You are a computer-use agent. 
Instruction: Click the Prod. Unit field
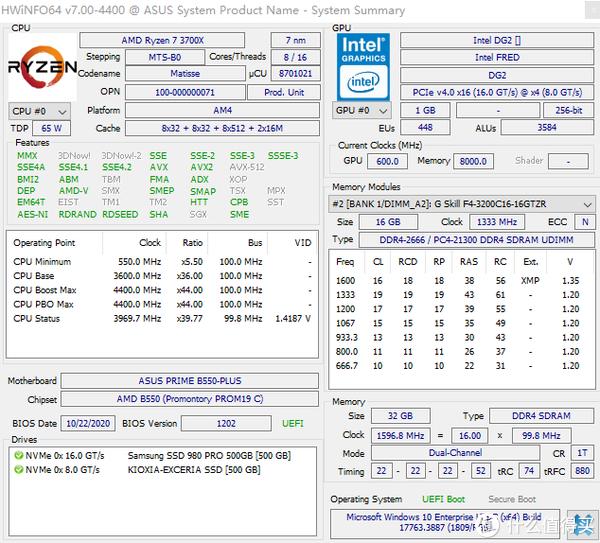click(x=284, y=92)
